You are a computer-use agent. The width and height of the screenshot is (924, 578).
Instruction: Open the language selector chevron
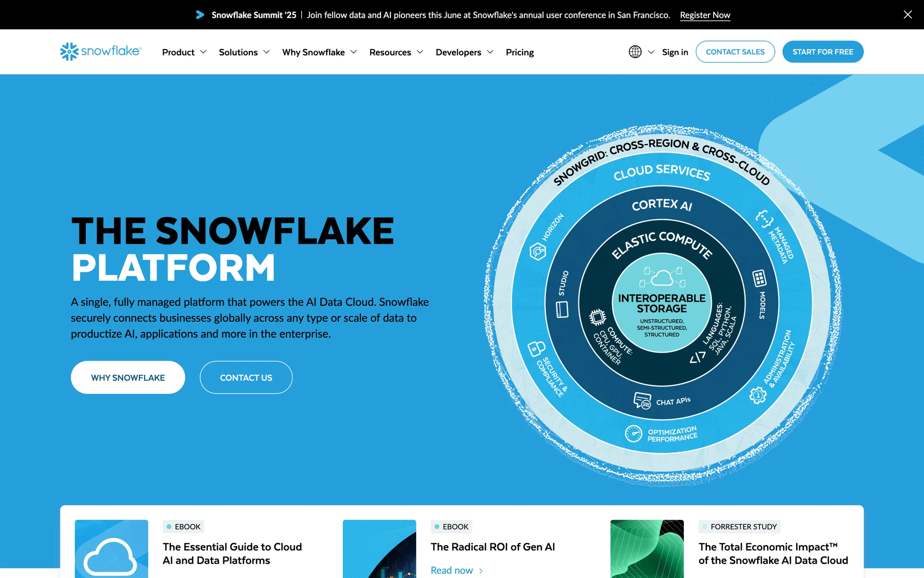[x=651, y=52]
